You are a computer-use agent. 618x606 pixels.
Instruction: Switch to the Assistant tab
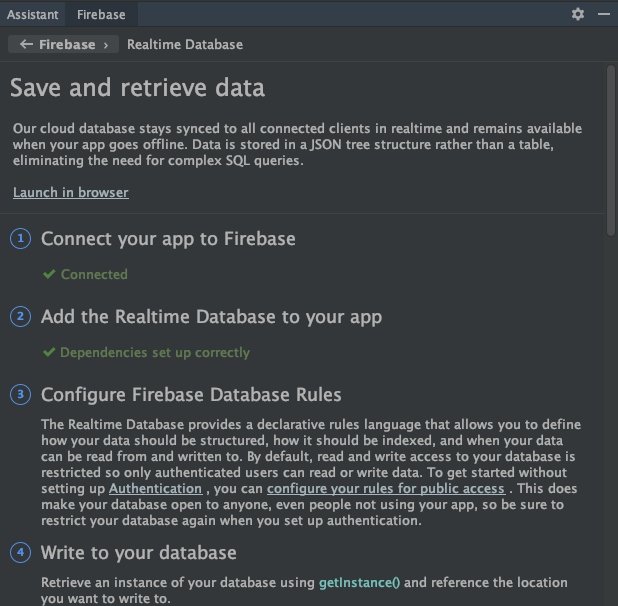click(33, 14)
